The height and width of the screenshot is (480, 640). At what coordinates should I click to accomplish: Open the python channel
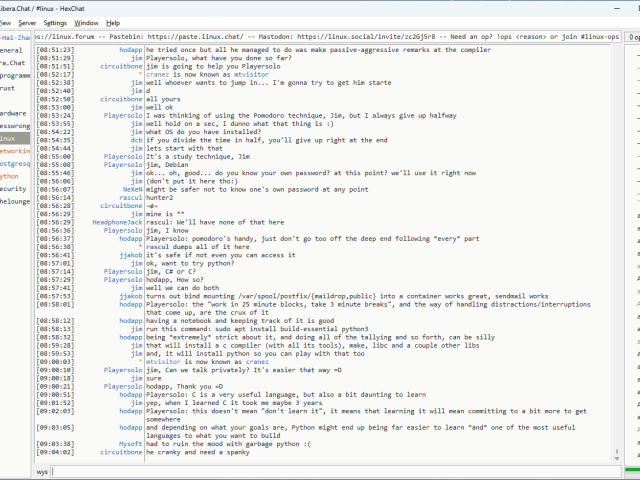[10, 175]
